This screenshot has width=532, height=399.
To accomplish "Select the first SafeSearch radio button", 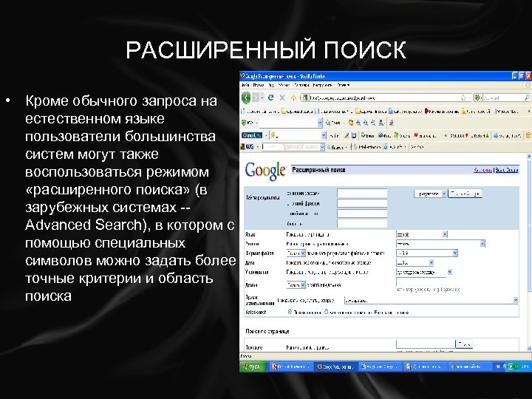I will (x=290, y=312).
